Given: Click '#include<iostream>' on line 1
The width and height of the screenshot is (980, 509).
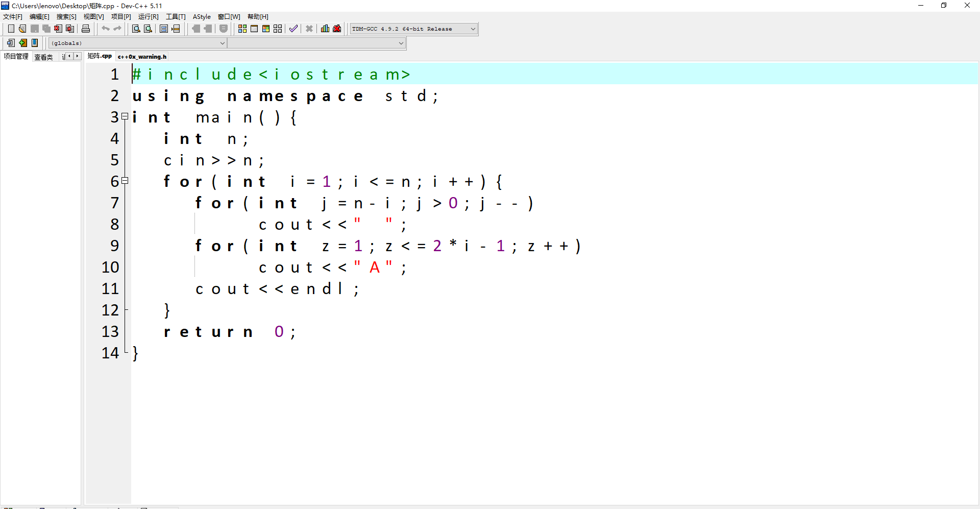Looking at the screenshot, I should [271, 75].
